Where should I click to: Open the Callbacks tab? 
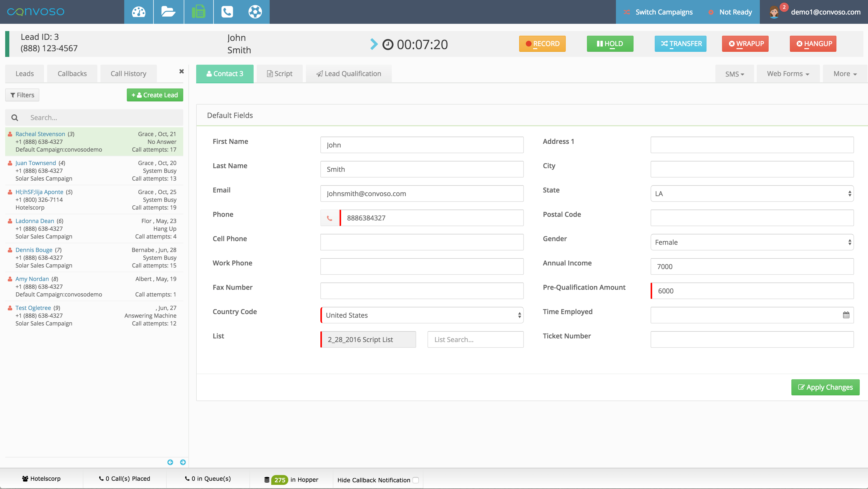(72, 73)
